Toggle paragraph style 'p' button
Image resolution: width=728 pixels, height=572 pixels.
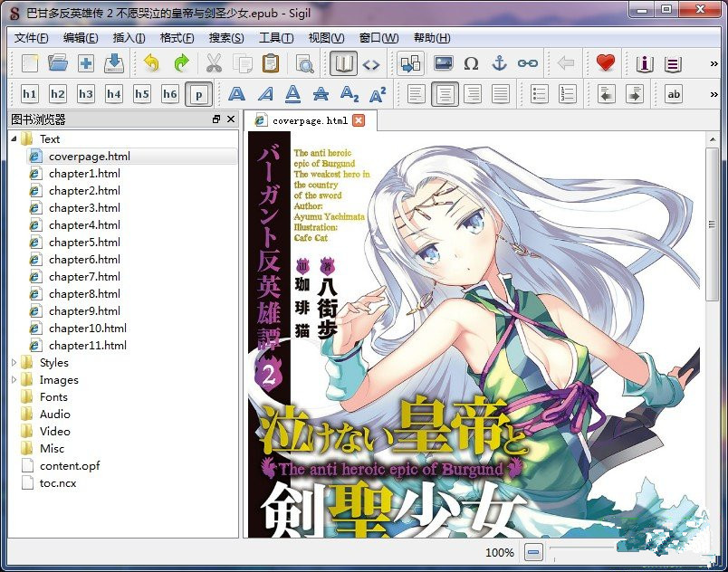(198, 94)
